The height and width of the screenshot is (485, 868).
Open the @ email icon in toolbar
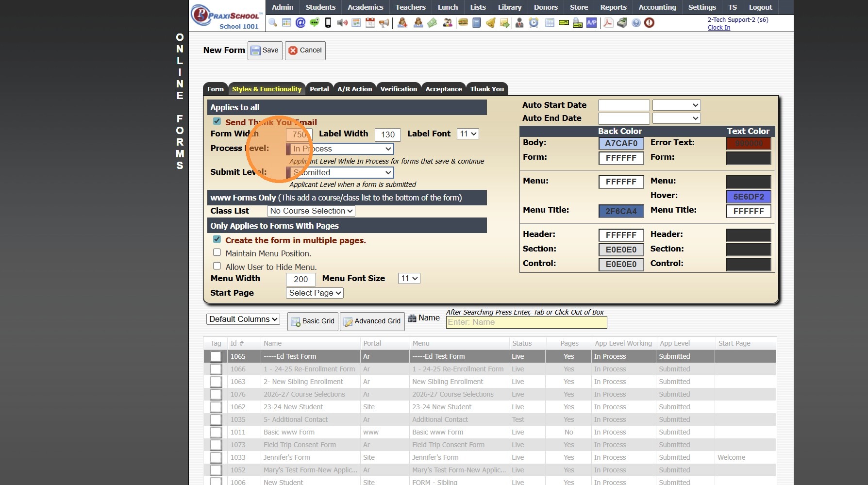pos(300,22)
